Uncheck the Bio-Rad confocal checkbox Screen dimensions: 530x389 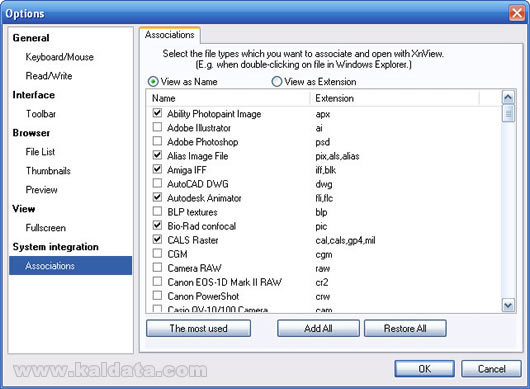pos(157,225)
